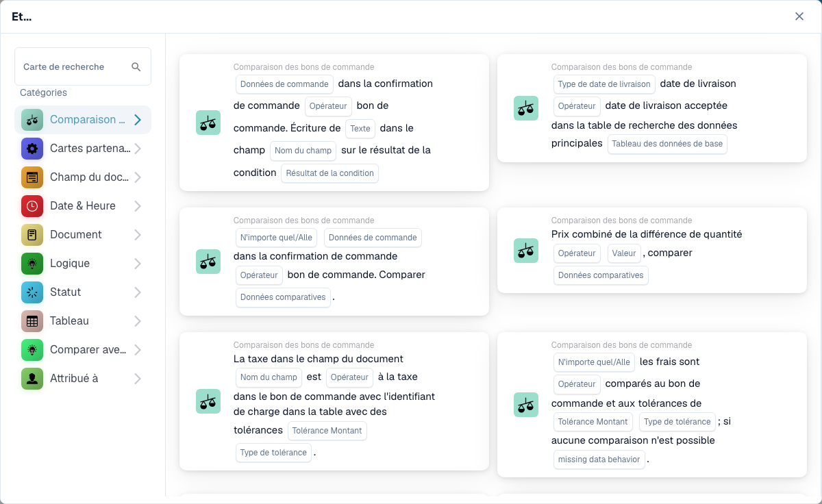
Task: Expand the Cartes partenaires chevron
Action: coord(138,149)
